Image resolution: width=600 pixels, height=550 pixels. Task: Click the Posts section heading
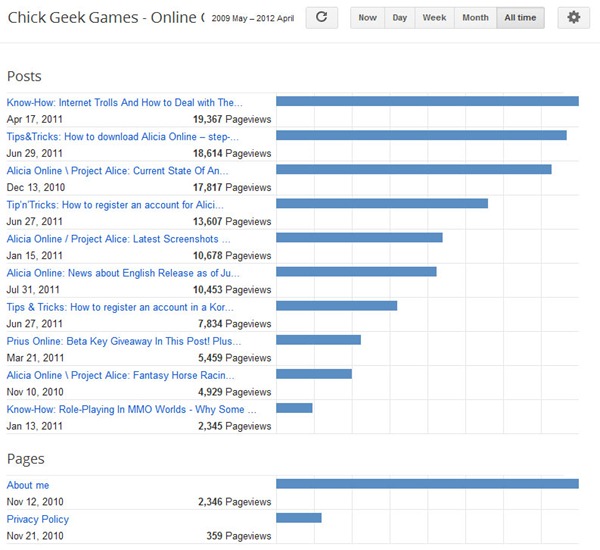point(24,76)
